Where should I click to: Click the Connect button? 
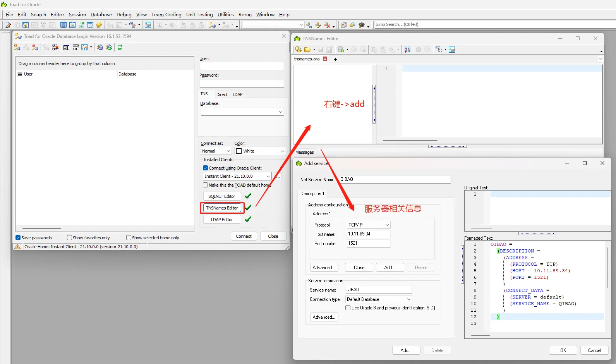coord(244,236)
